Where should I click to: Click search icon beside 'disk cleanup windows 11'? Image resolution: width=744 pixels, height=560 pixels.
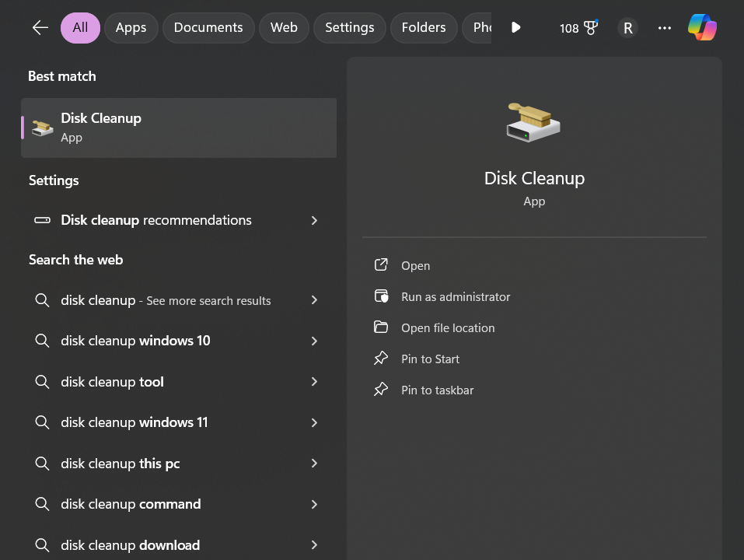click(x=42, y=422)
